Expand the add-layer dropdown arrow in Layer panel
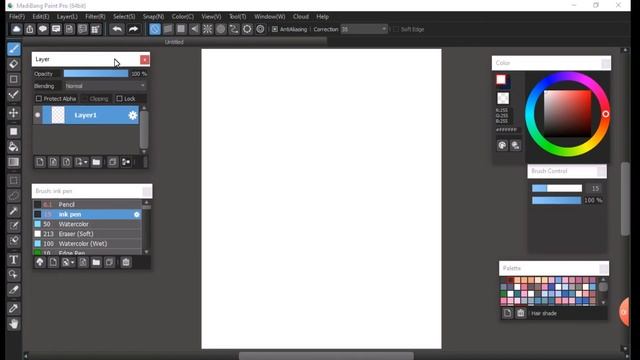The height and width of the screenshot is (360, 640). (x=85, y=162)
